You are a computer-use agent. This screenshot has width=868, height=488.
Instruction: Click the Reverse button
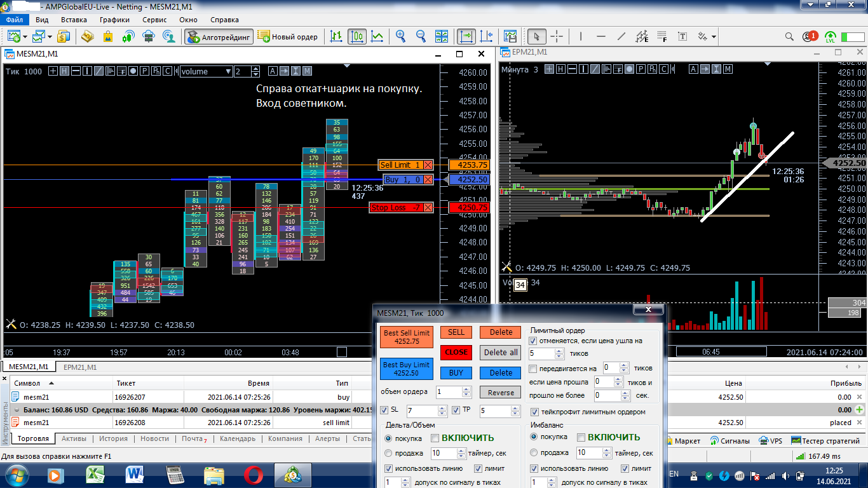pos(501,393)
